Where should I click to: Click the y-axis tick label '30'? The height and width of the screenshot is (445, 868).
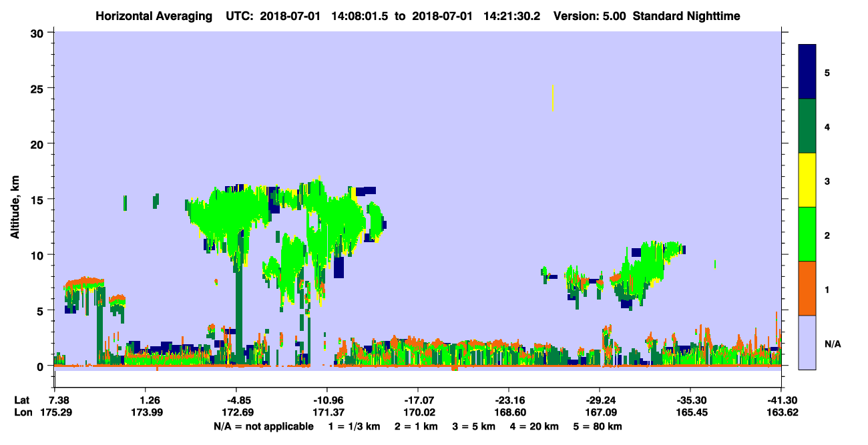coord(39,33)
